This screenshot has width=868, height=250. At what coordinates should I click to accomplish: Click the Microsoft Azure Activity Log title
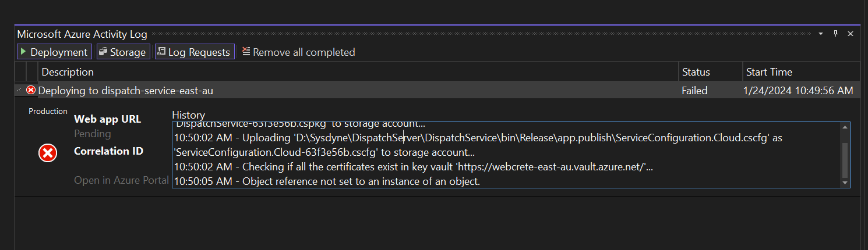pos(82,34)
